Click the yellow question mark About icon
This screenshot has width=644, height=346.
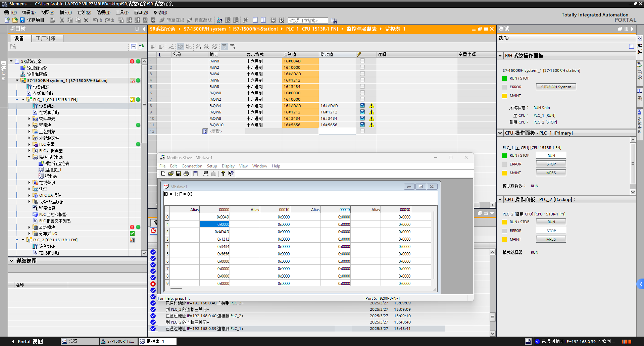pyautogui.click(x=223, y=174)
